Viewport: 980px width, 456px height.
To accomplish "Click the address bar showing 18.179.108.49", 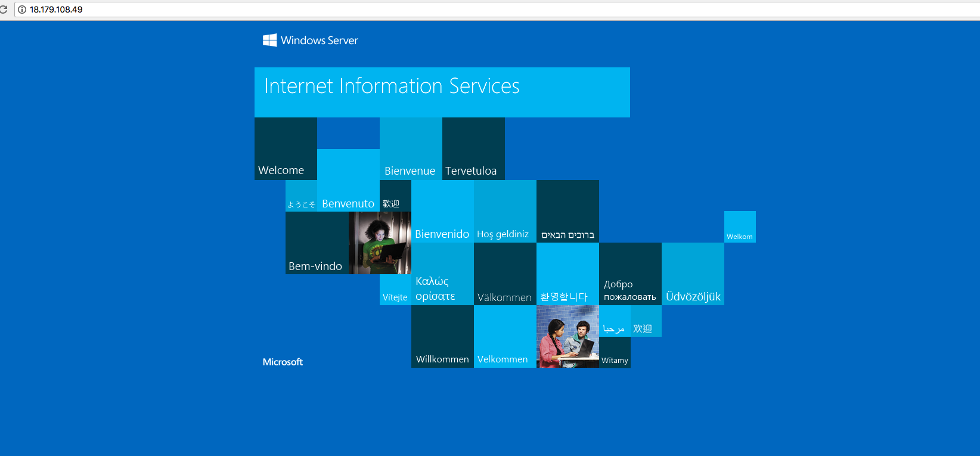I will [x=497, y=10].
